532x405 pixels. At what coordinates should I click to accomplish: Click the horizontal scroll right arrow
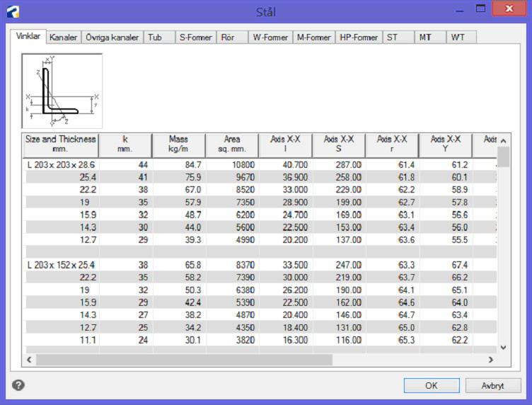pyautogui.click(x=490, y=360)
